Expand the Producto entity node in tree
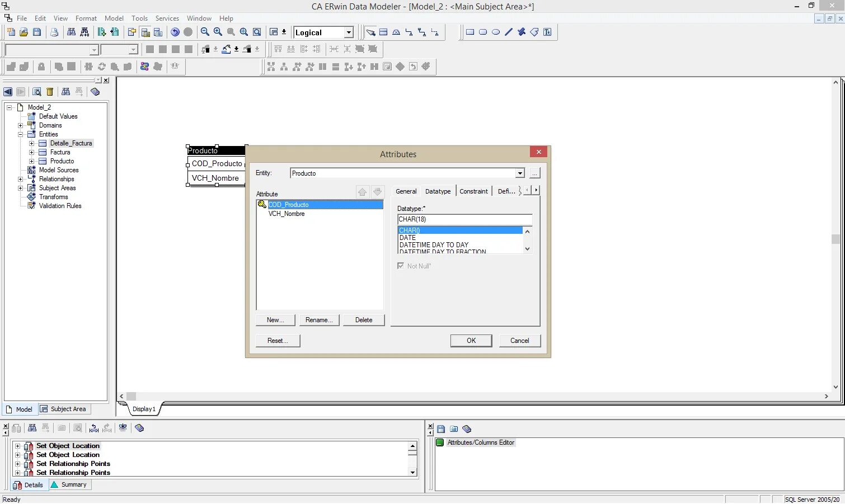The image size is (845, 504). click(32, 161)
